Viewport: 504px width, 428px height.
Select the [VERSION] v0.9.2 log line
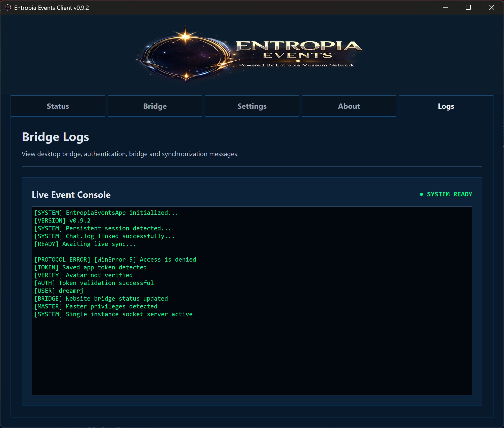[62, 221]
